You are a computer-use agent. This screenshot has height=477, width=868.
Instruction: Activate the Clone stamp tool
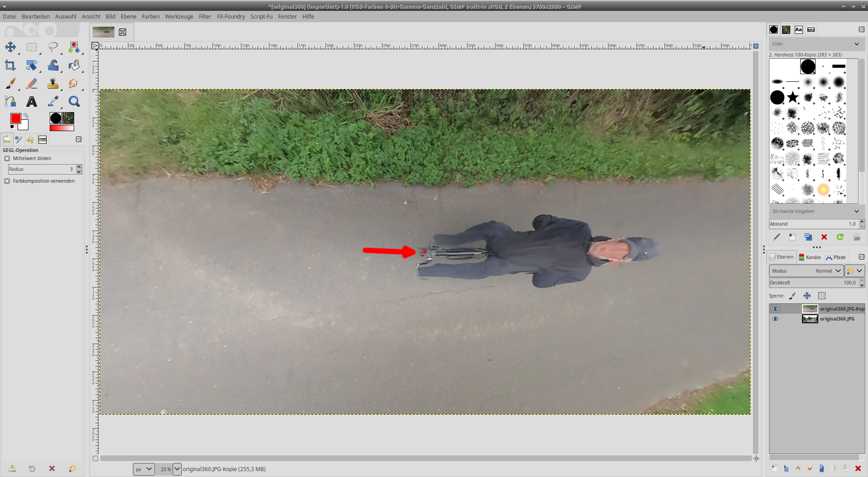pos(53,84)
